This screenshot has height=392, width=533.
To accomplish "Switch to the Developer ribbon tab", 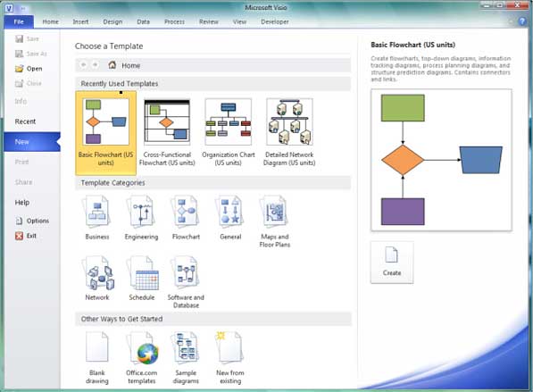I will (x=275, y=21).
